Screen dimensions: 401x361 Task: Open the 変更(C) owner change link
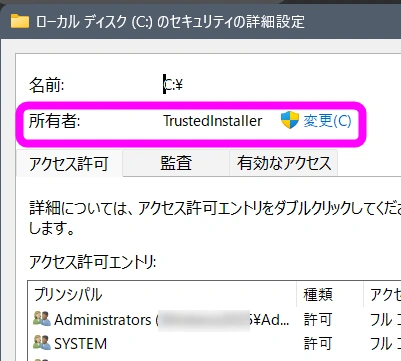[327, 120]
